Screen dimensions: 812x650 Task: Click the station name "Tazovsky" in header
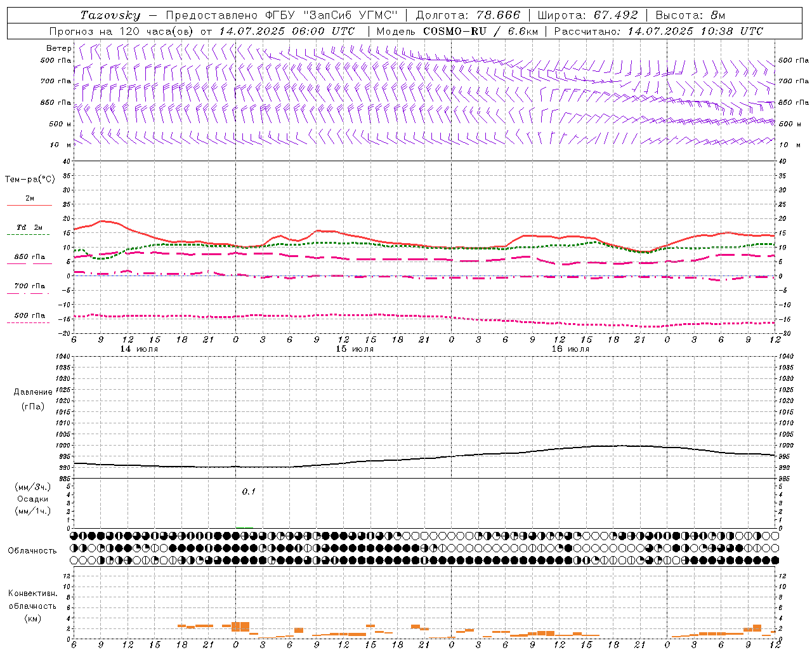tap(111, 15)
